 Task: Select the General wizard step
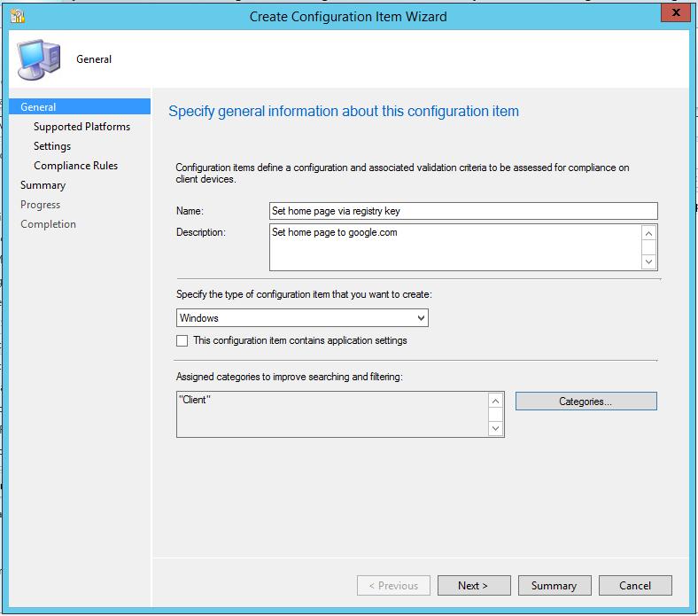click(80, 107)
